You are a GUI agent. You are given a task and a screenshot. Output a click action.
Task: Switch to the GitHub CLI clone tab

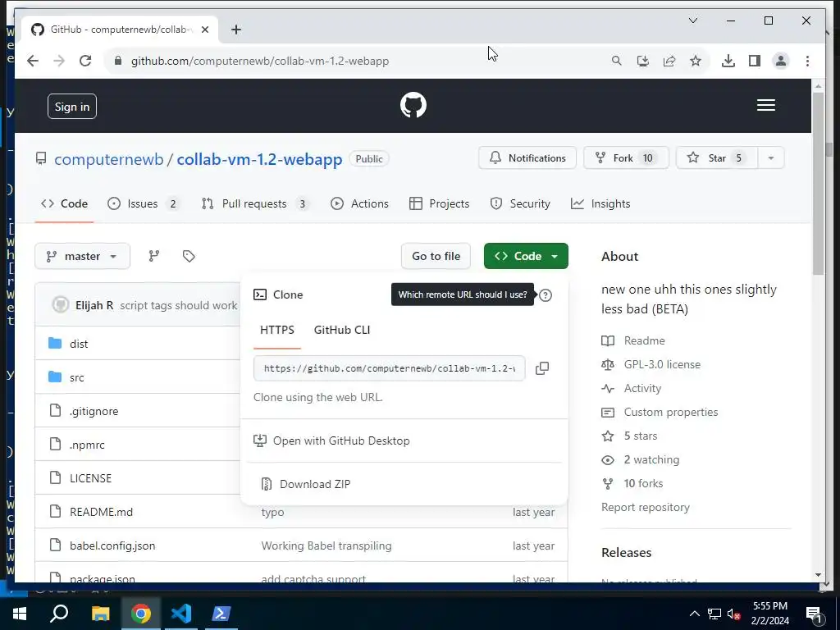pos(342,330)
